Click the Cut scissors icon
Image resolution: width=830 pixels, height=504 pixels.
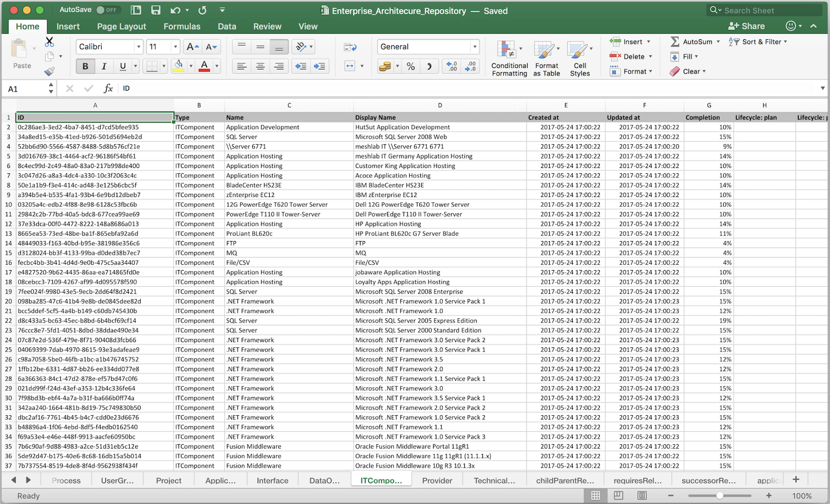[49, 41]
